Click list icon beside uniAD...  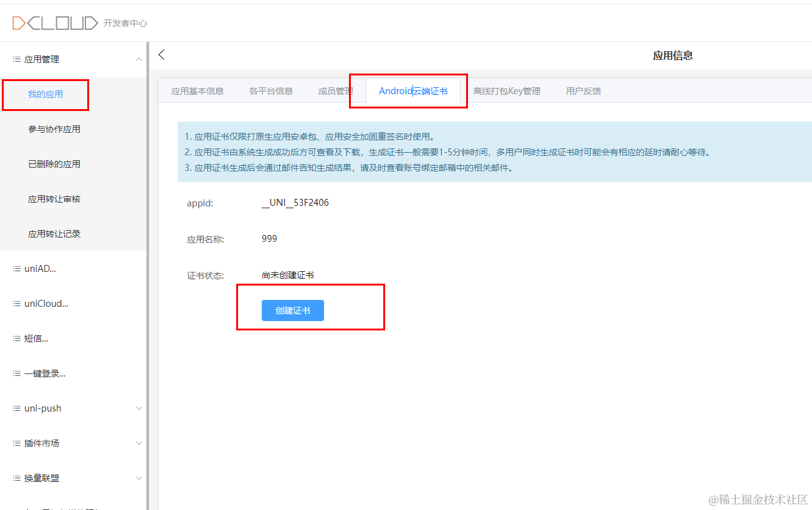coord(17,269)
